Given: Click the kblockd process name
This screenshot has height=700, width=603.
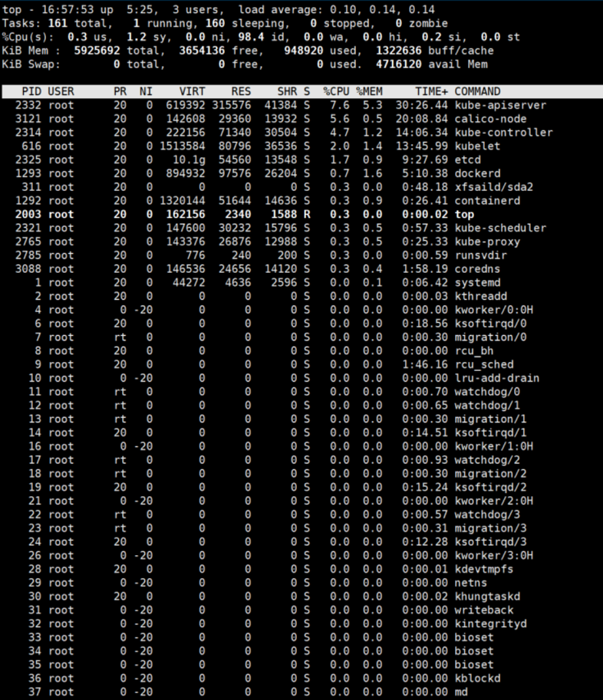Looking at the screenshot, I should coord(477,679).
